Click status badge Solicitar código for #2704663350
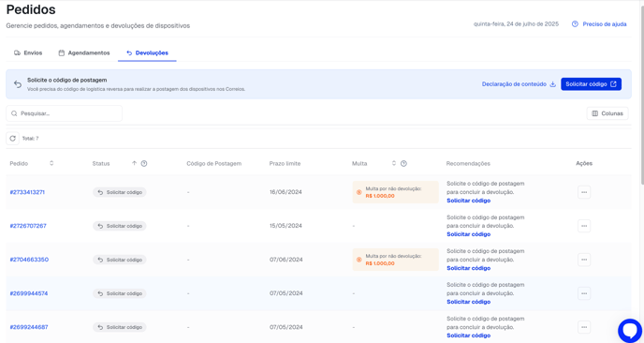 click(120, 260)
